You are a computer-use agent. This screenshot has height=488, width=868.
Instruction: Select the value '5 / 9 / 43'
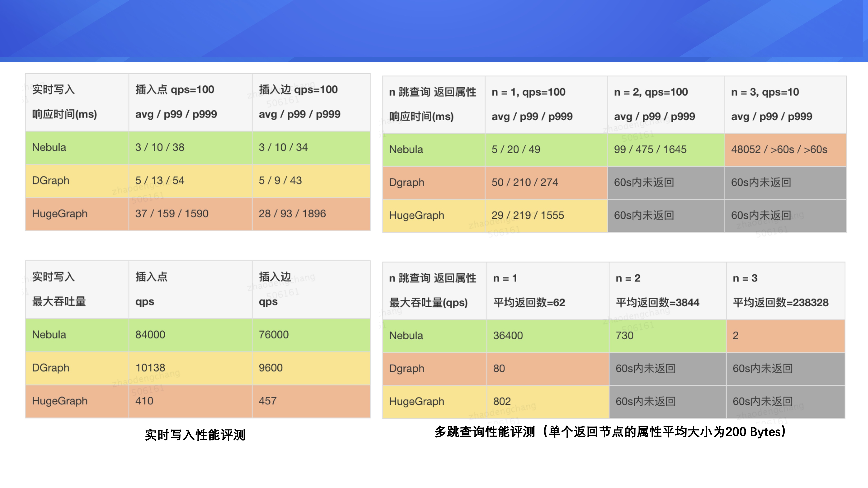coord(280,181)
